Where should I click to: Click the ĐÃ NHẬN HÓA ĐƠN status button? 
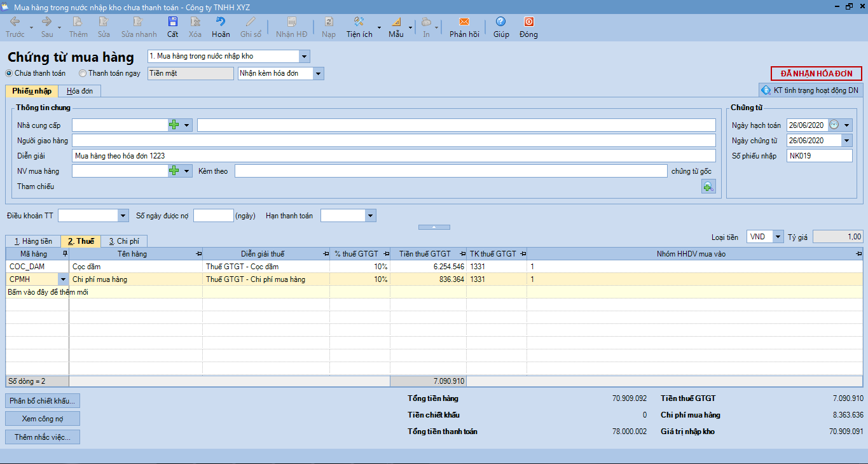coord(816,74)
